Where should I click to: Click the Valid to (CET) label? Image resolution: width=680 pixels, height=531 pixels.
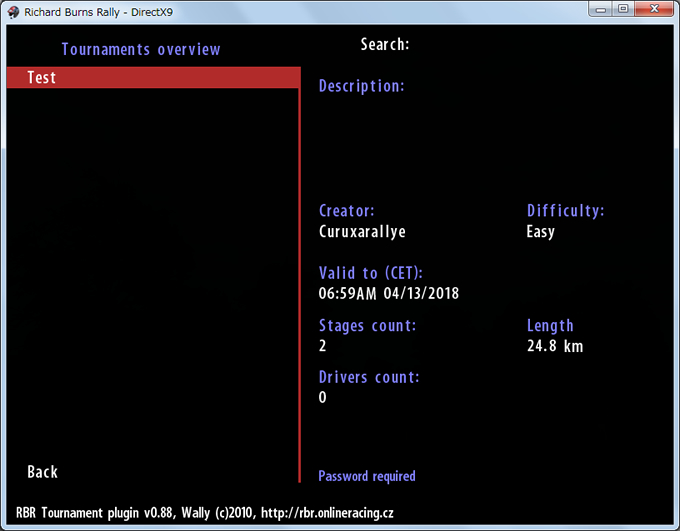point(371,273)
